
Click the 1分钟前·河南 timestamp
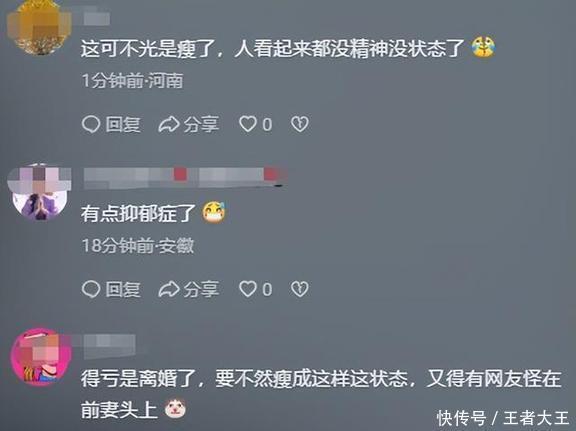[132, 81]
